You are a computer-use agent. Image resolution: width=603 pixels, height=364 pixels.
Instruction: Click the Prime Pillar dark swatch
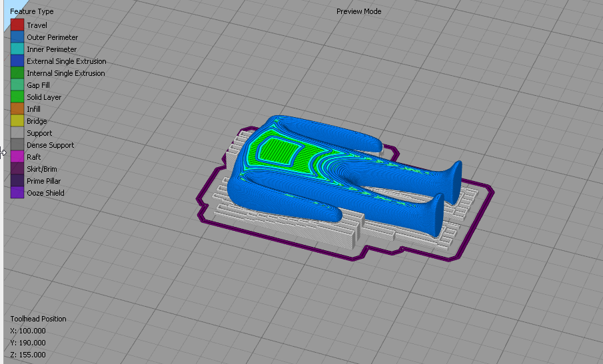[x=17, y=180]
